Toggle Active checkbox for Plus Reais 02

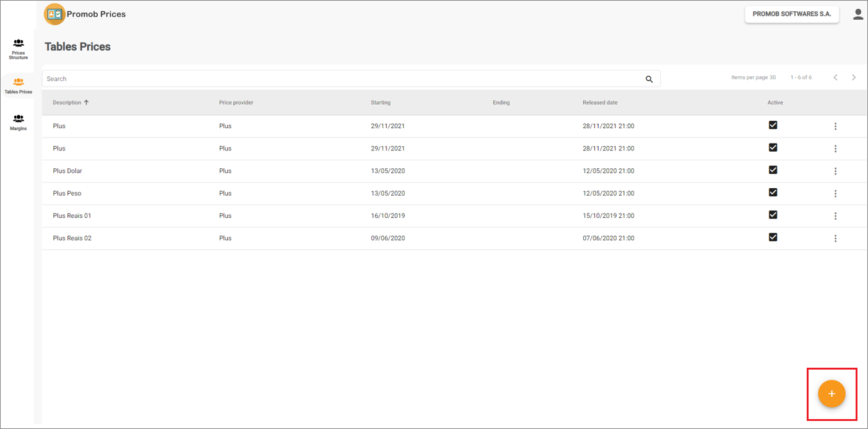tap(773, 237)
